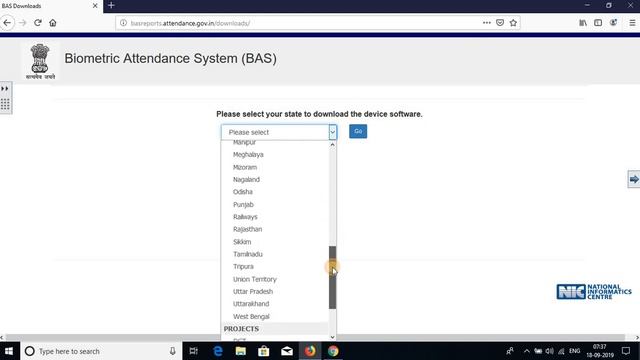Image resolution: width=640 pixels, height=360 pixels.
Task: Expand the left side panel double-arrow
Action: click(x=4, y=89)
